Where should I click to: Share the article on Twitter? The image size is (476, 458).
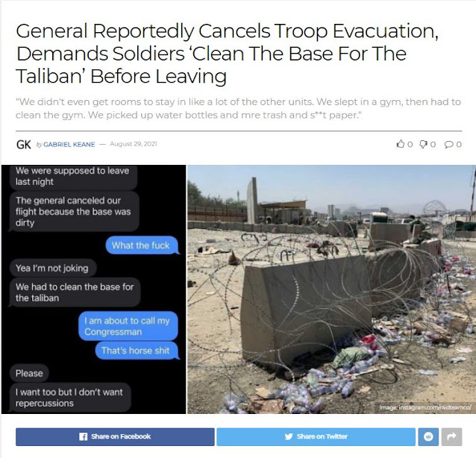pos(316,437)
